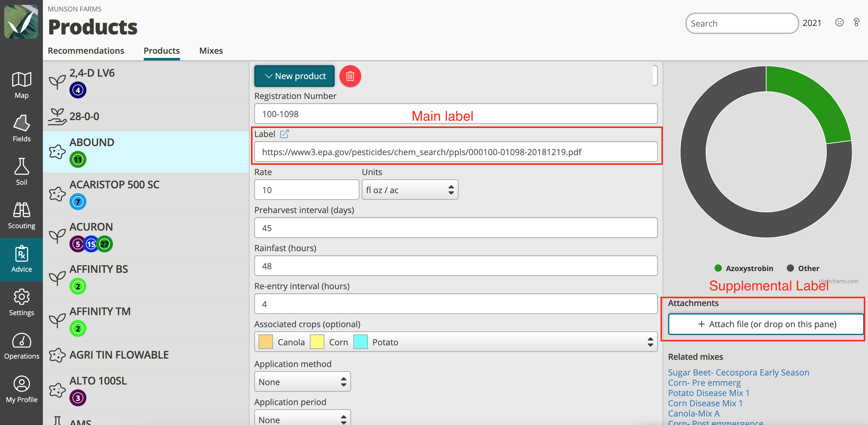868x425 pixels.
Task: Click the Registration Number field
Action: (455, 114)
